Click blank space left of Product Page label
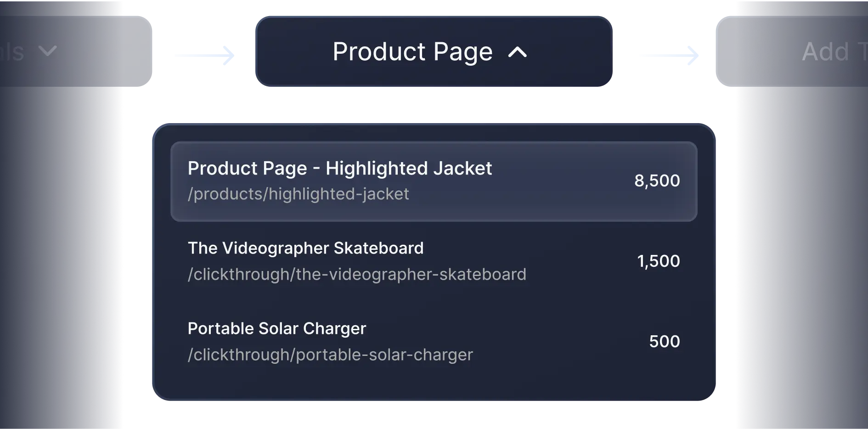 pos(294,51)
